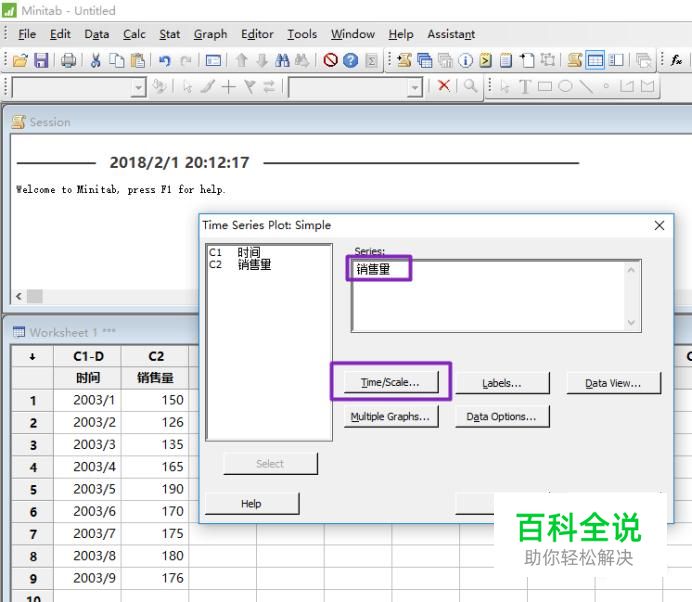Open the Window menu
692x602 pixels.
(x=353, y=34)
